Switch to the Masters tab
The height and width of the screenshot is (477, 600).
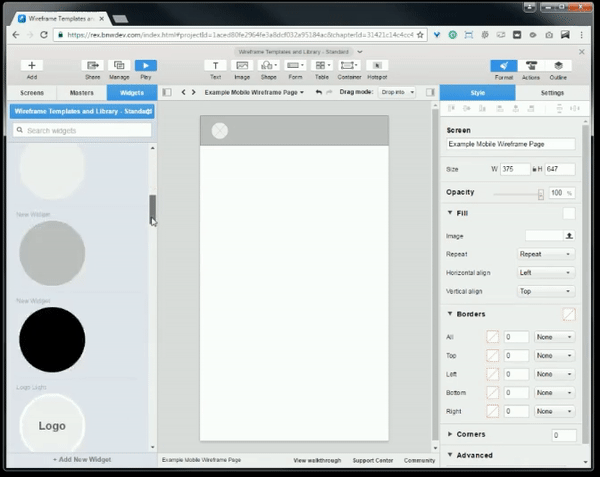[82, 93]
